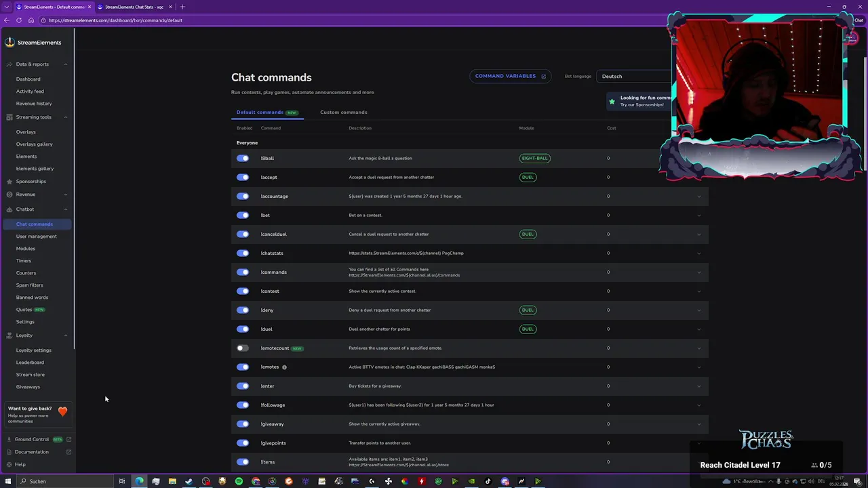Open the Dashboard link in sidebar
Viewport: 868px width, 488px height.
[28, 79]
